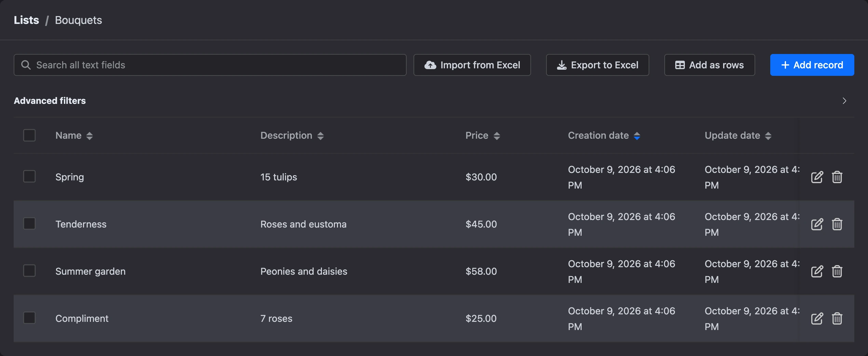Check the Spring row checkbox
This screenshot has height=356, width=868.
(x=29, y=176)
